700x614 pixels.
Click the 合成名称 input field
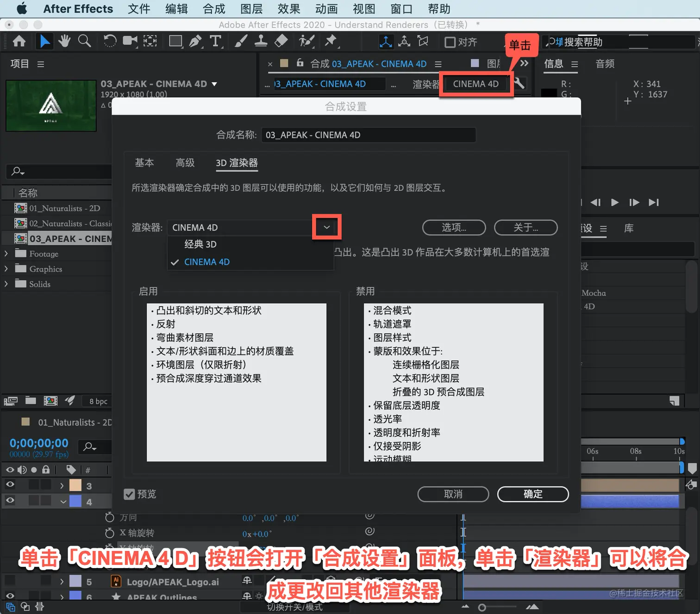368,135
